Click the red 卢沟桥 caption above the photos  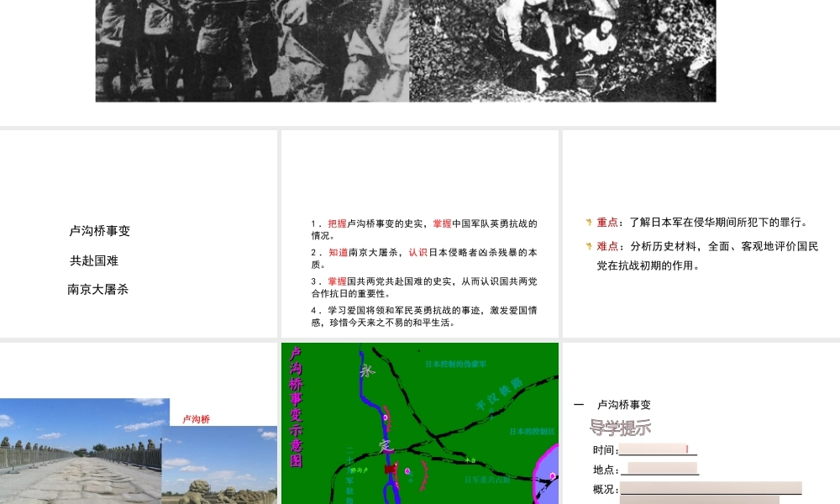coord(196,419)
